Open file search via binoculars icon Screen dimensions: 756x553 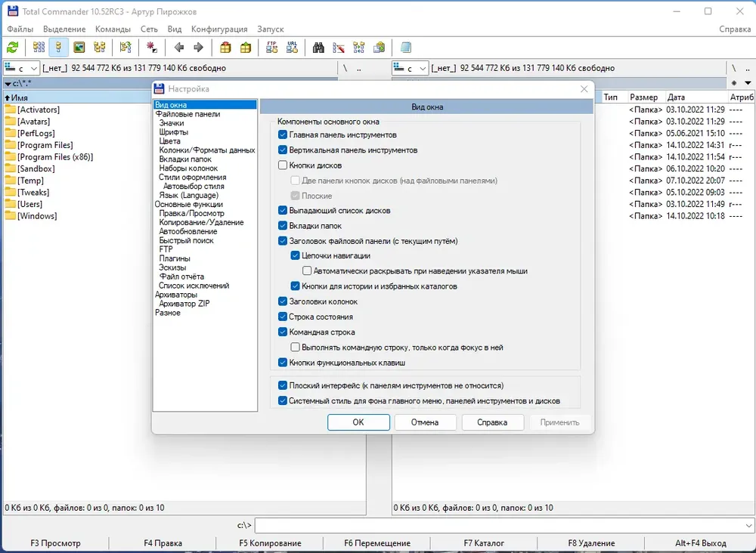pos(318,47)
